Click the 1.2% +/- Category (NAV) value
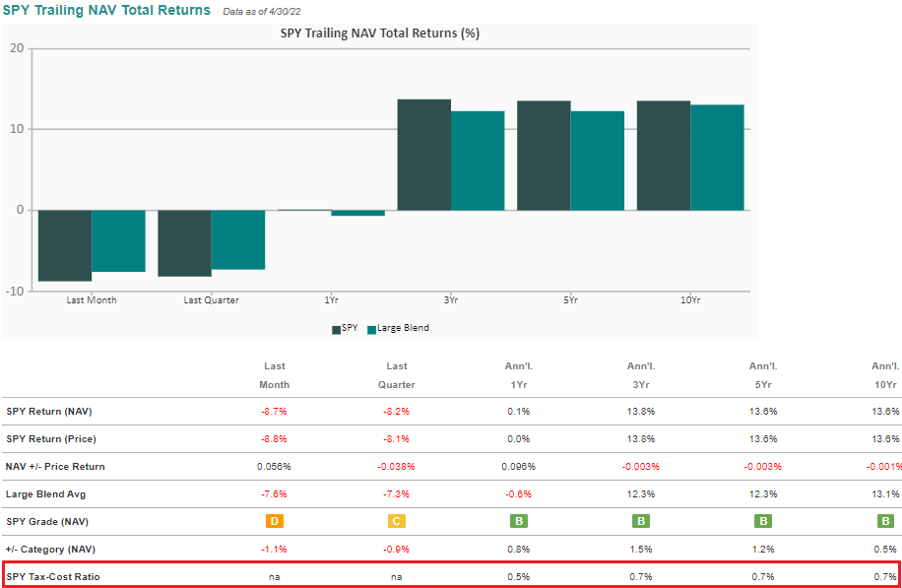The width and height of the screenshot is (902, 588). (x=763, y=550)
